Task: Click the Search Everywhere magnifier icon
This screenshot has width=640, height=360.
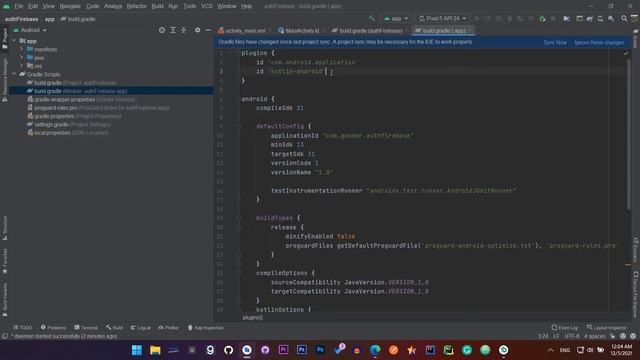Action: pos(624,18)
